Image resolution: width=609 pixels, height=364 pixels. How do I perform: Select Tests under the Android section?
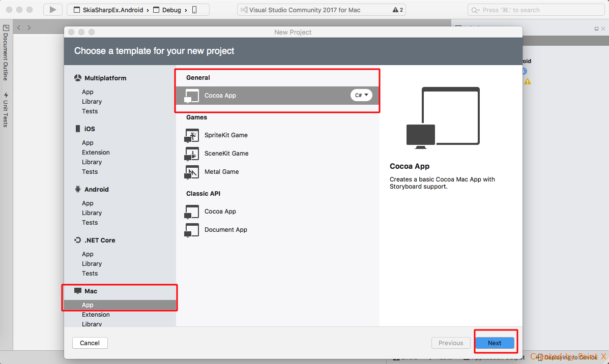[90, 223]
